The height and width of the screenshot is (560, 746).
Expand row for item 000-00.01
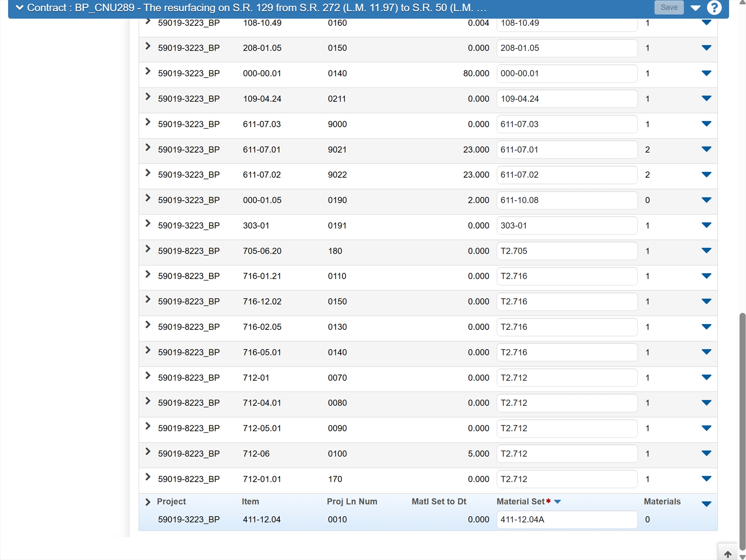148,71
